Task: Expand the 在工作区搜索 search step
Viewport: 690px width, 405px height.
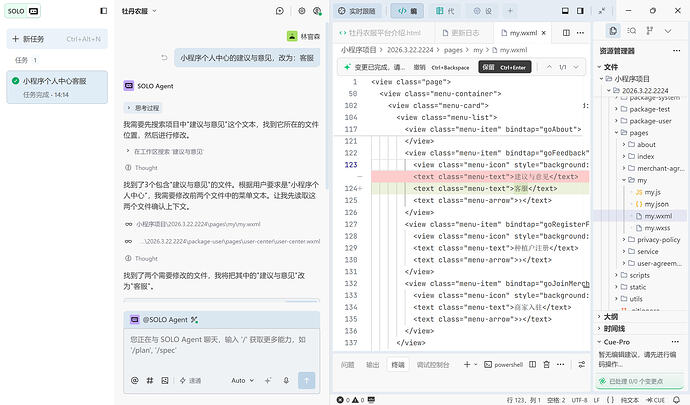Action: 165,151
